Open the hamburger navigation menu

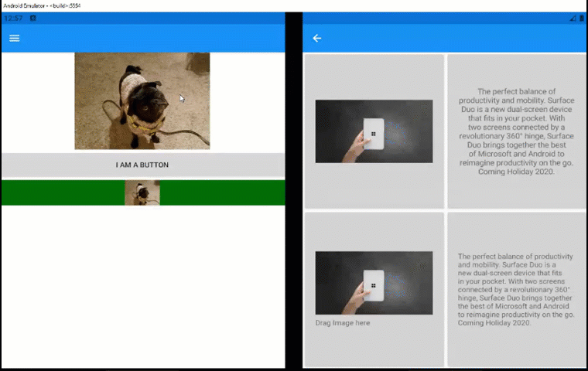point(14,38)
